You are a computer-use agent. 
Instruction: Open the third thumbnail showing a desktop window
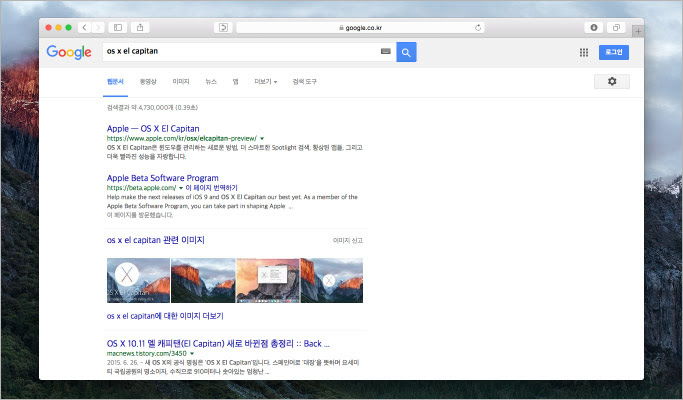268,280
